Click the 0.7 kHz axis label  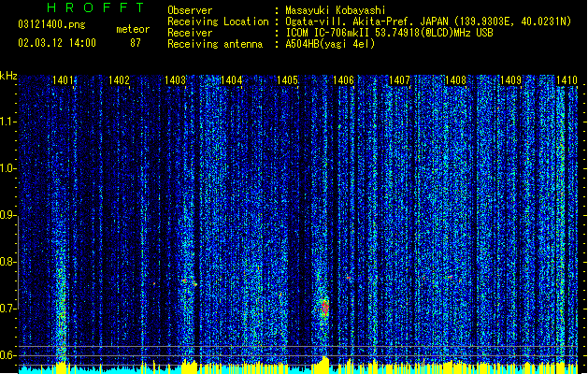8,309
